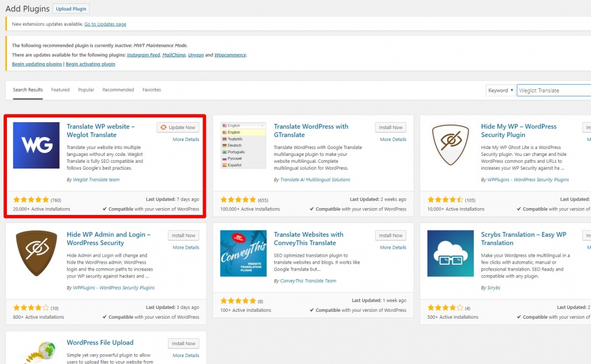Click the "100,000+ Active Installations" text
Viewport: 591px width, 364px height.
[x=250, y=209]
